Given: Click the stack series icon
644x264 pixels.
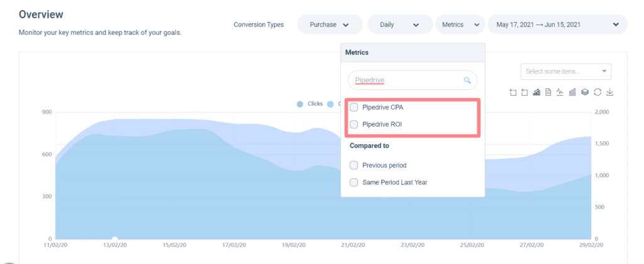Looking at the screenshot, I should tap(584, 93).
